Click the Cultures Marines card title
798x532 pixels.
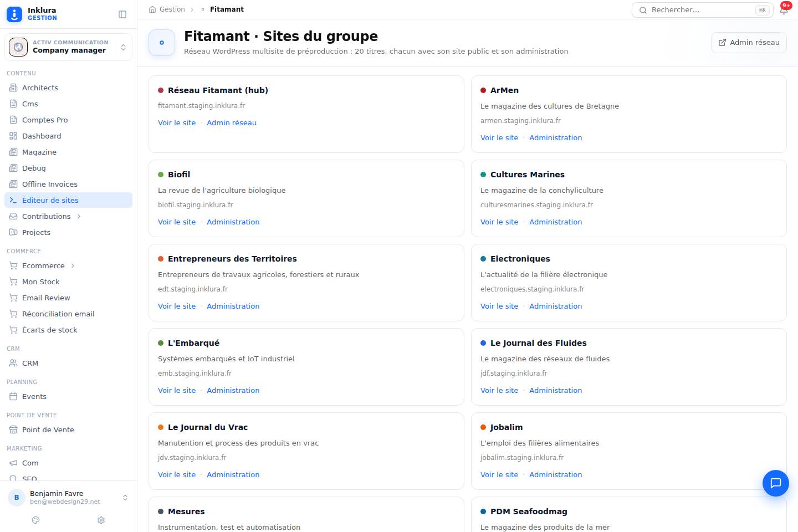pos(528,175)
